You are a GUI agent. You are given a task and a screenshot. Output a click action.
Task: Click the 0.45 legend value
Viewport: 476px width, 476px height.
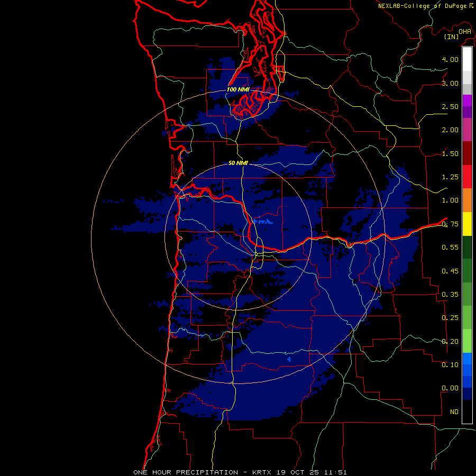[x=450, y=271]
